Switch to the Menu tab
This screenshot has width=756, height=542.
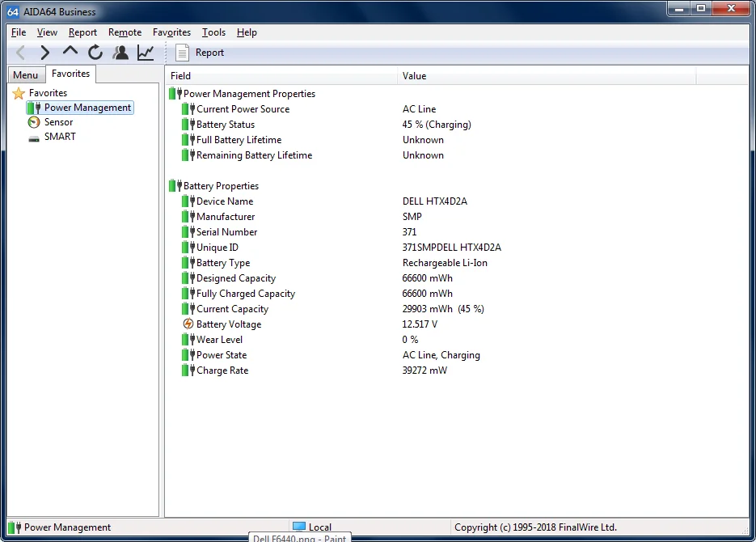[26, 74]
